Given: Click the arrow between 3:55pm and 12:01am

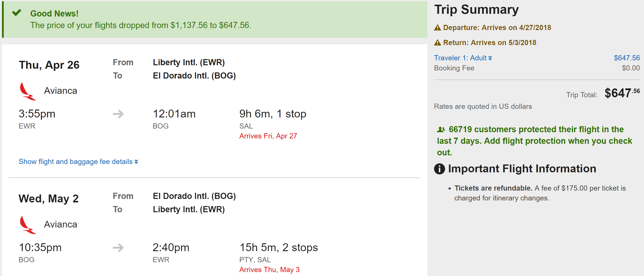Looking at the screenshot, I should point(118,114).
